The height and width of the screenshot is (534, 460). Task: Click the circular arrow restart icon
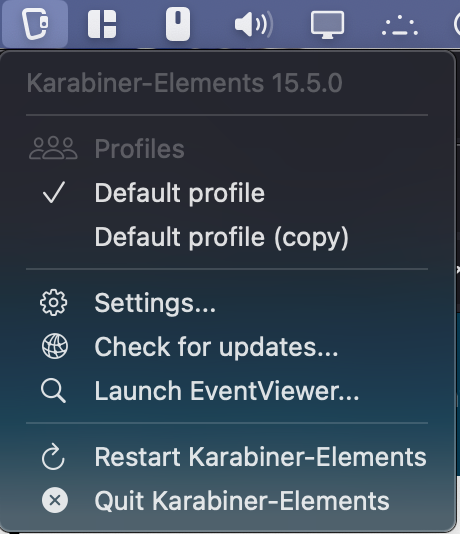pyautogui.click(x=53, y=457)
